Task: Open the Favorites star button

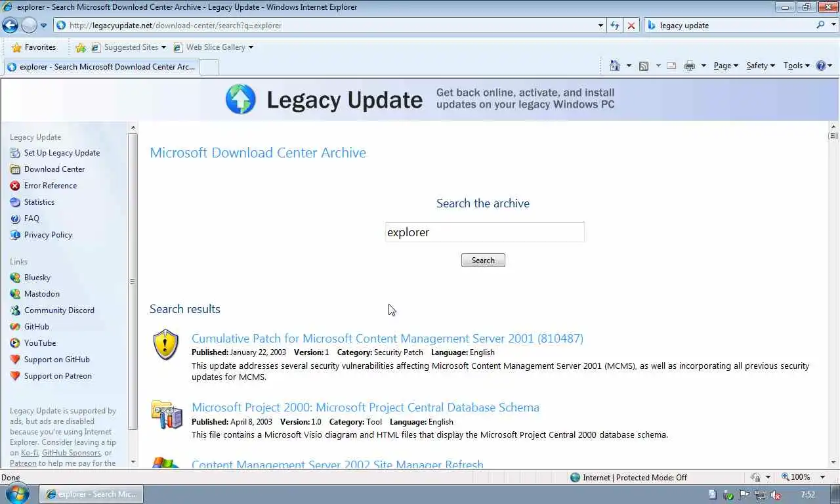Action: tap(33, 47)
